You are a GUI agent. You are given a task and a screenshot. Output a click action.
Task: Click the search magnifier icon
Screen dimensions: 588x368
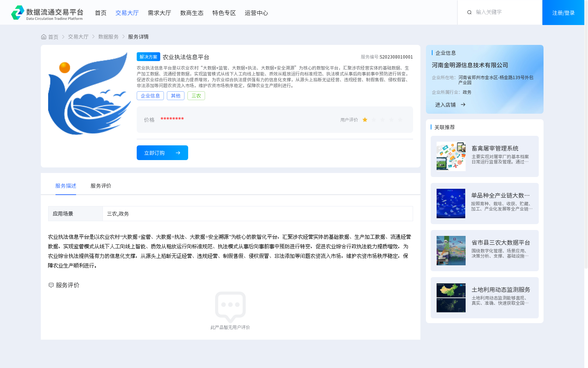469,13
